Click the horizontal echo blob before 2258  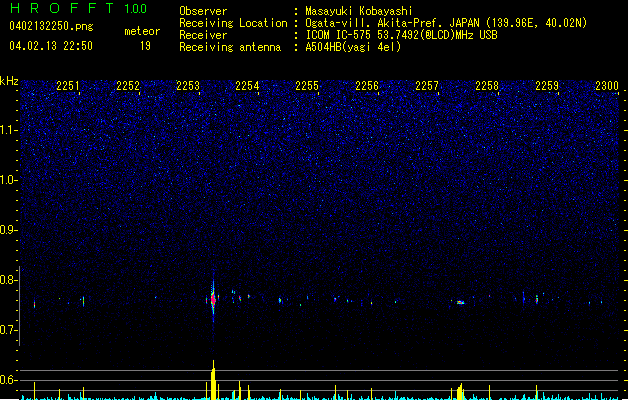point(461,303)
